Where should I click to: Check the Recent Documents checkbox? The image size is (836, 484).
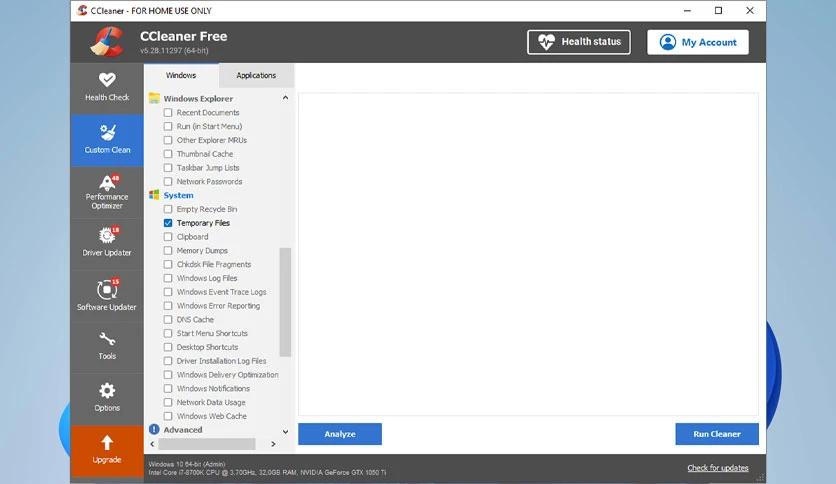point(168,112)
